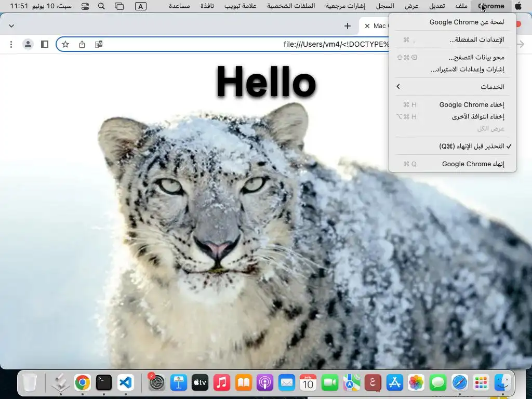
Task: Launch Keynote from the Dock
Action: [179, 383]
